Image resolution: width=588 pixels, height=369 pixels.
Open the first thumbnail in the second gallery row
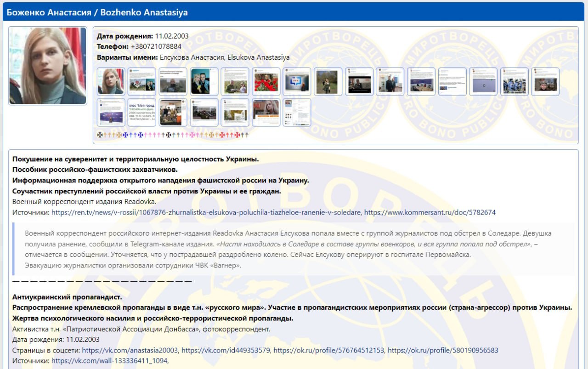pyautogui.click(x=111, y=112)
